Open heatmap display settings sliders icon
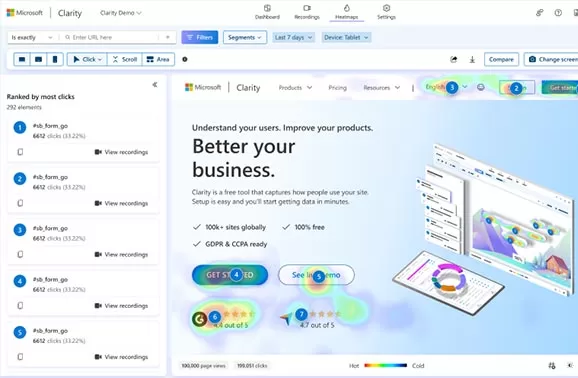Viewport: 578px width, 378px height. click(552, 365)
